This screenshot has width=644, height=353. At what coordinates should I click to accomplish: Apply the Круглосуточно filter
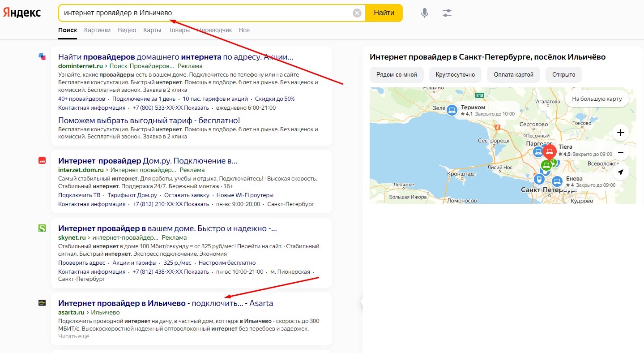(x=455, y=74)
